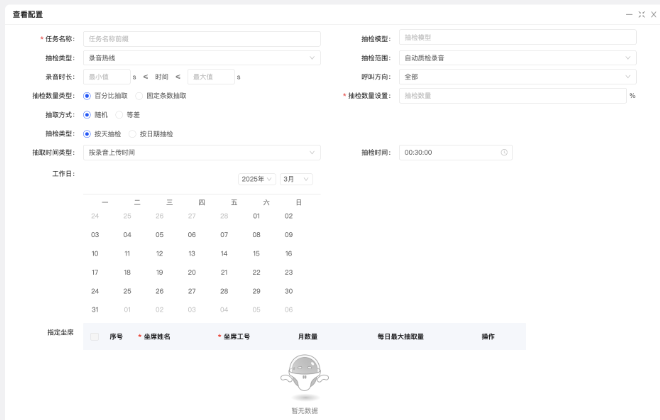Click the 抽检数量设置 input field
660x420 pixels.
pyautogui.click(x=512, y=96)
